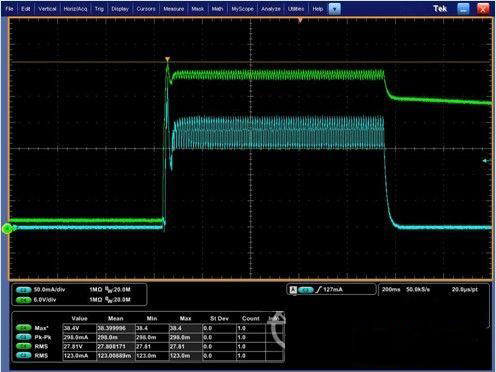Open the Edit menu

click(25, 9)
